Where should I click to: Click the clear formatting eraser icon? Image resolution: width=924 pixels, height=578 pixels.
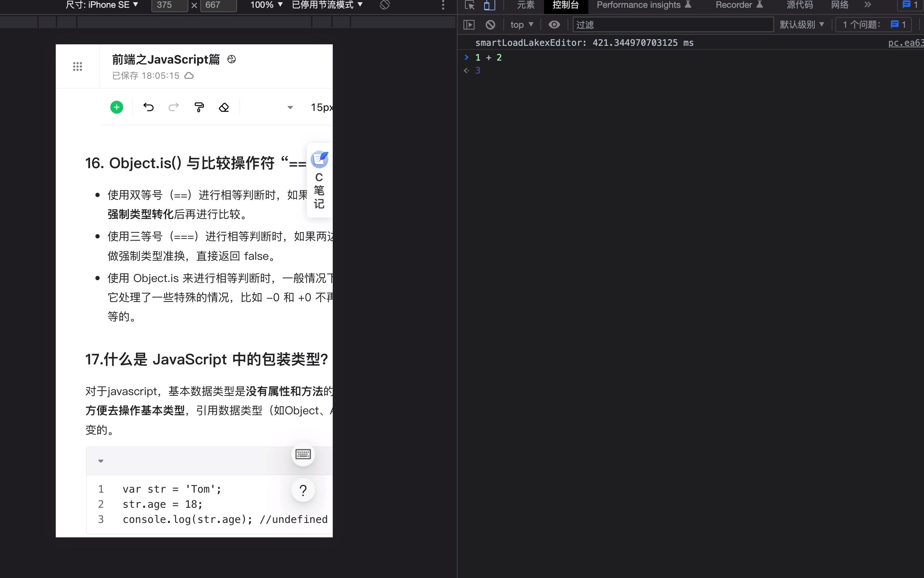pos(224,108)
